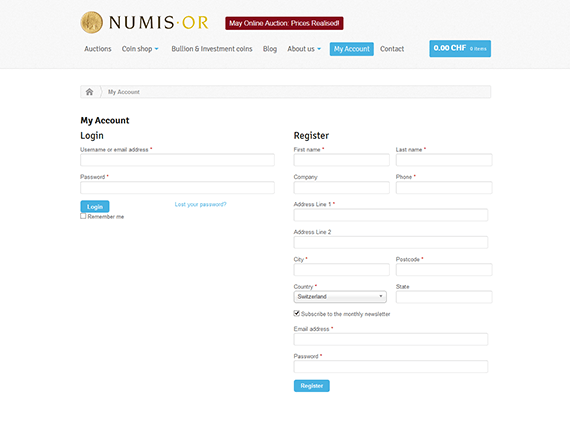This screenshot has width=570, height=427.
Task: Open Bullion & Investment coins page
Action: [x=212, y=49]
